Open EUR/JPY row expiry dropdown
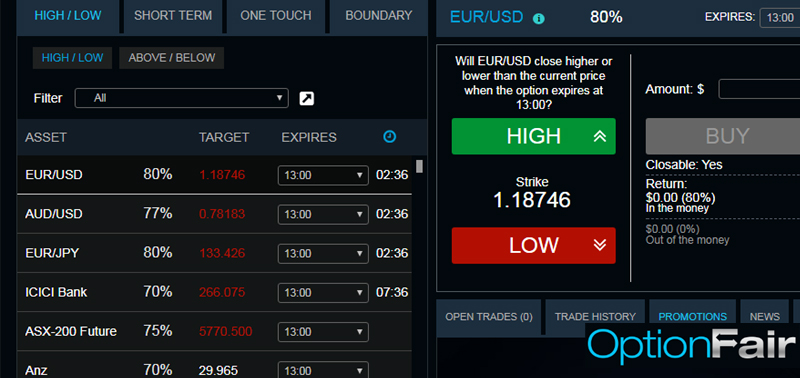 (323, 254)
